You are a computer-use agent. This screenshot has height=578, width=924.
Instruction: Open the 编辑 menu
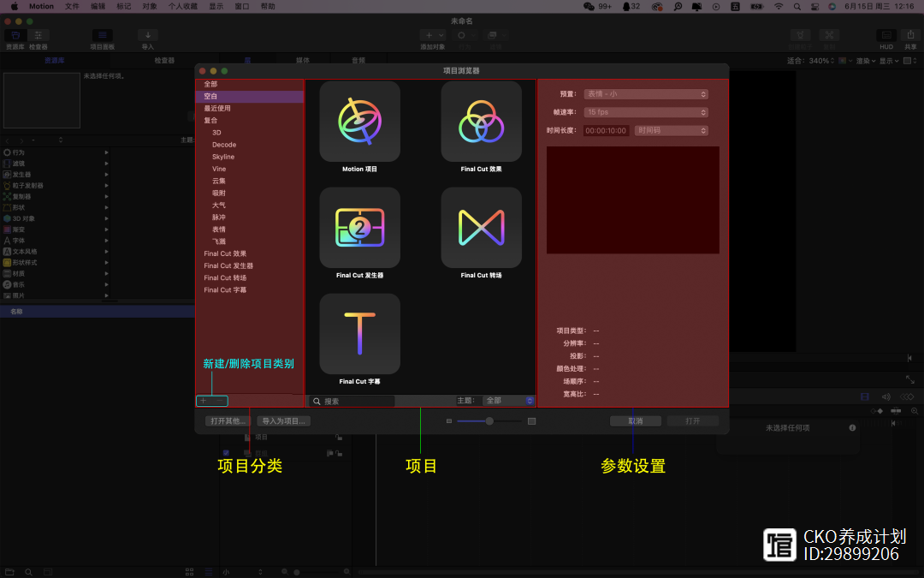click(98, 7)
